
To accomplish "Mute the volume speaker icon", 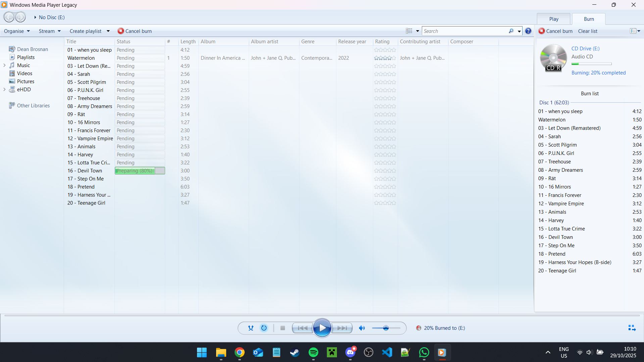I will tap(362, 328).
